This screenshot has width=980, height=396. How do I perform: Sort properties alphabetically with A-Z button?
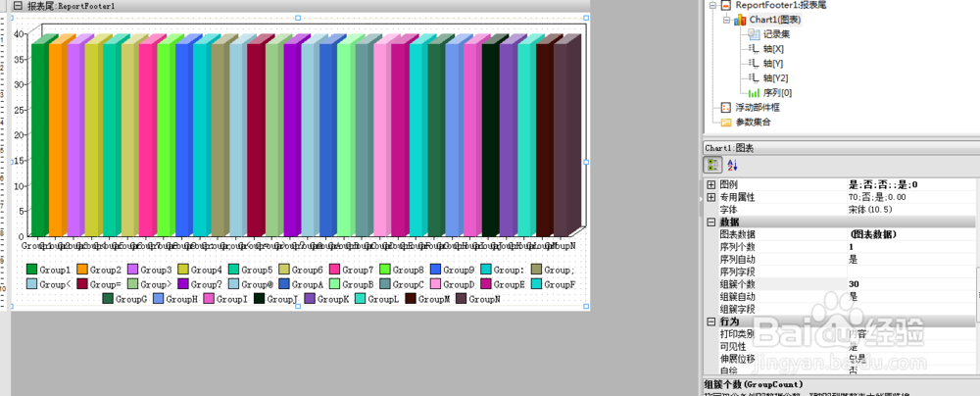[732, 165]
